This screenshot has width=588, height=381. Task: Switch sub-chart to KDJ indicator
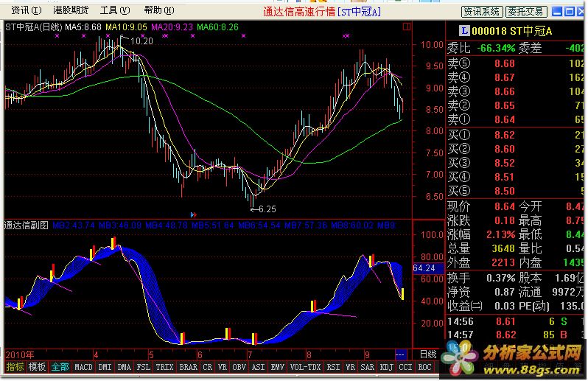click(x=386, y=367)
